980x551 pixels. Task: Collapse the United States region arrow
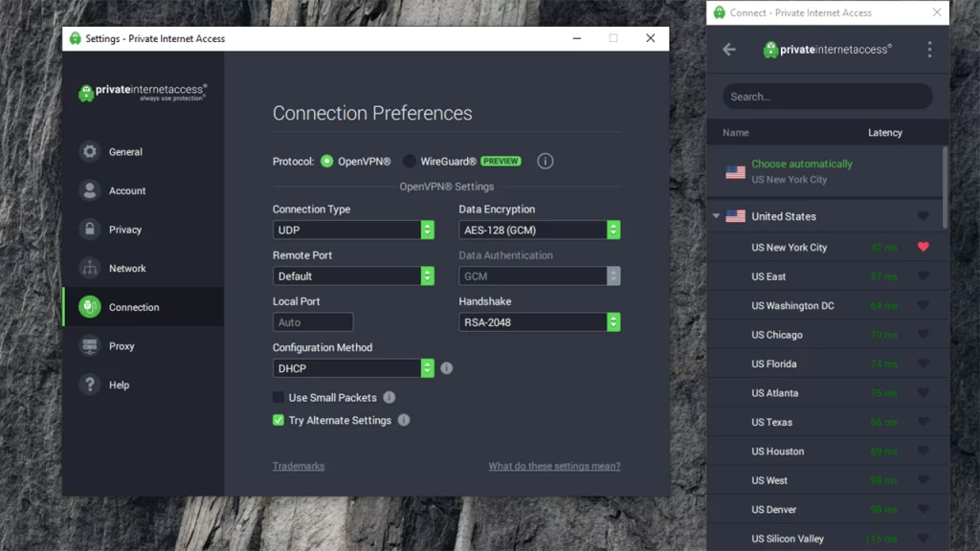tap(716, 216)
